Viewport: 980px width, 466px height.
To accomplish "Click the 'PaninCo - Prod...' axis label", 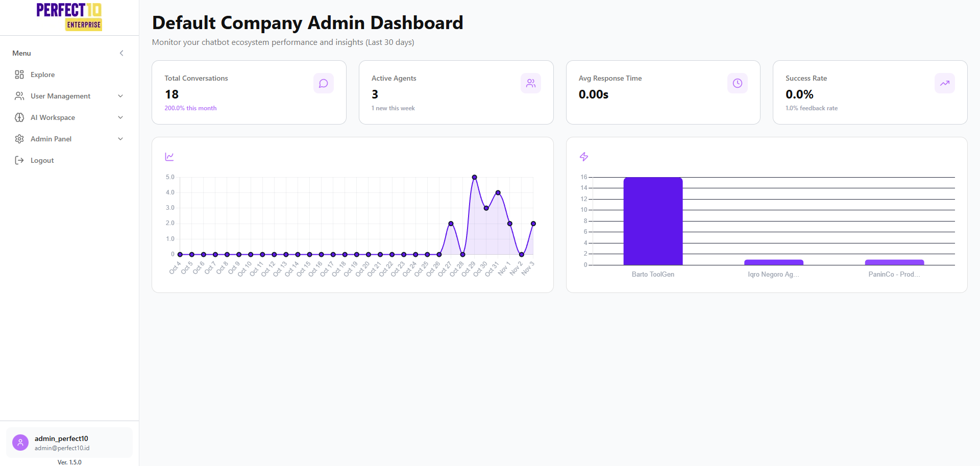I will point(894,274).
